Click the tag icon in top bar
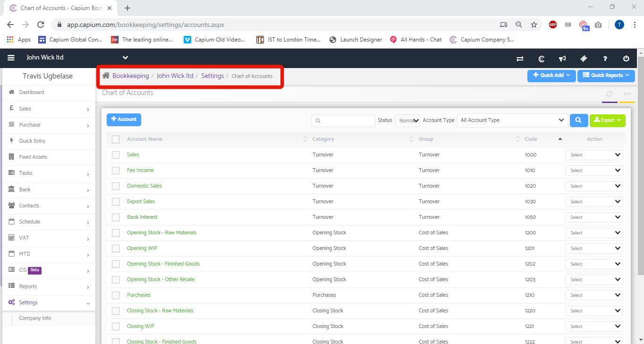This screenshot has width=644, height=344. point(584,59)
